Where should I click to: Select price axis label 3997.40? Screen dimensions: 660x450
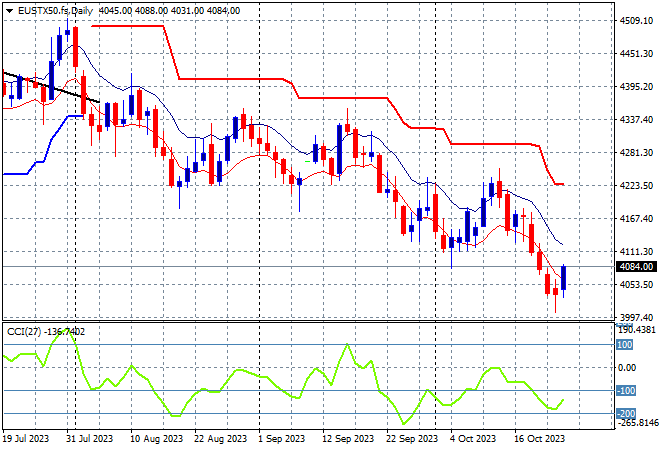(x=636, y=317)
